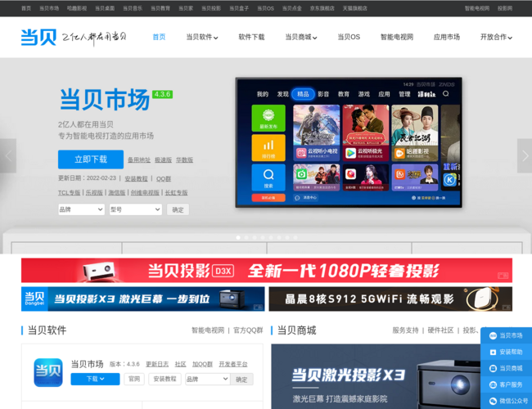Click the 当贝市场 app icon in software section
This screenshot has width=532, height=409.
click(x=48, y=372)
